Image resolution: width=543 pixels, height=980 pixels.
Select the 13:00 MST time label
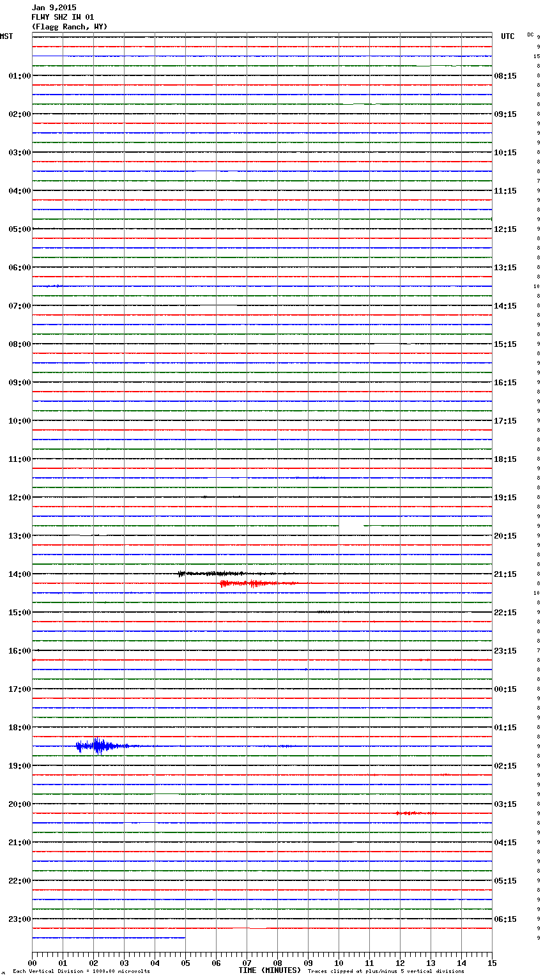coord(20,536)
